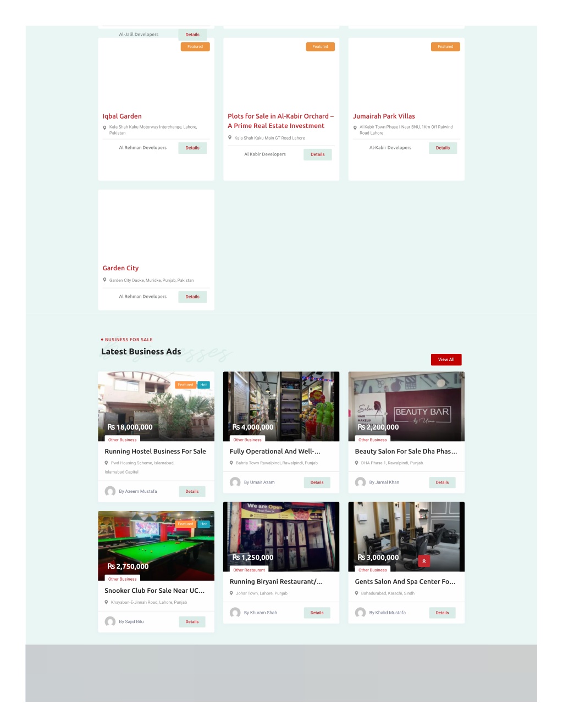Click Umair Azam's avatar icon
Image resolution: width=563 pixels, height=728 pixels.
235,482
